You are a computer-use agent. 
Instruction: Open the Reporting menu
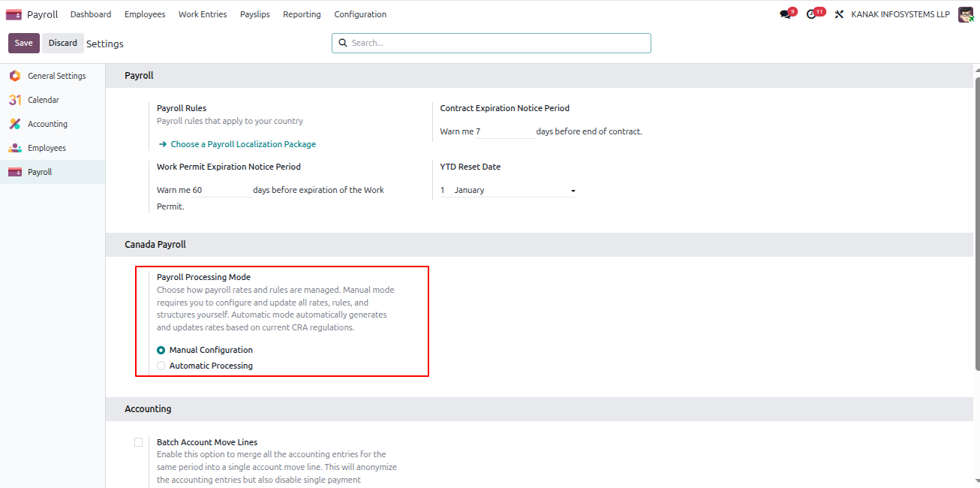pyautogui.click(x=302, y=14)
